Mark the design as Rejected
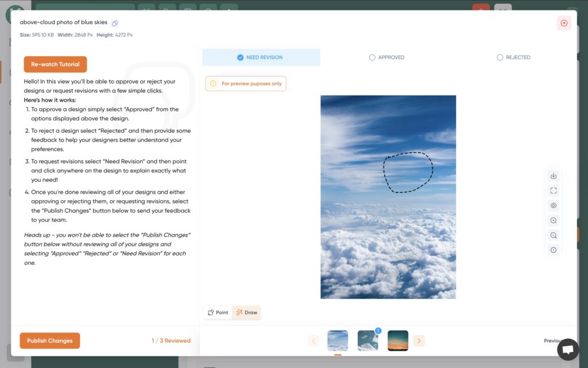 pos(513,57)
